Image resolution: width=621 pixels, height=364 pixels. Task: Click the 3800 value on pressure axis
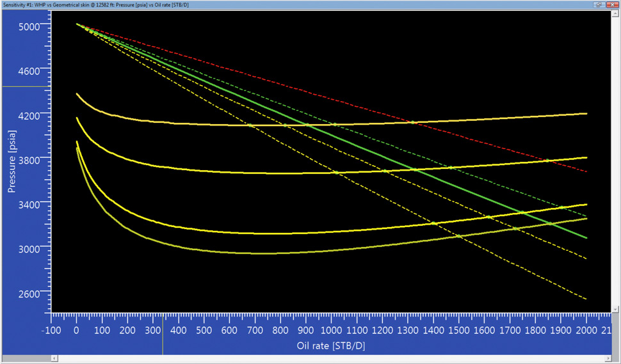pos(29,160)
